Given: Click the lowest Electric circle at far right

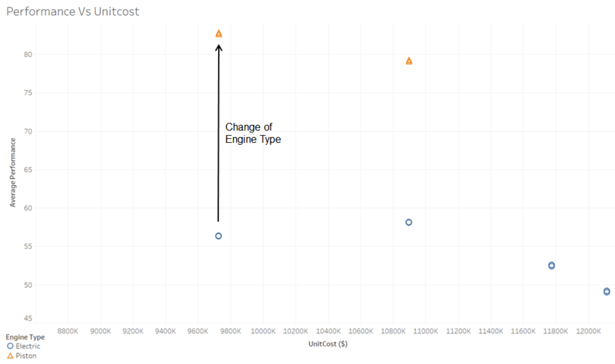Looking at the screenshot, I should [x=606, y=292].
